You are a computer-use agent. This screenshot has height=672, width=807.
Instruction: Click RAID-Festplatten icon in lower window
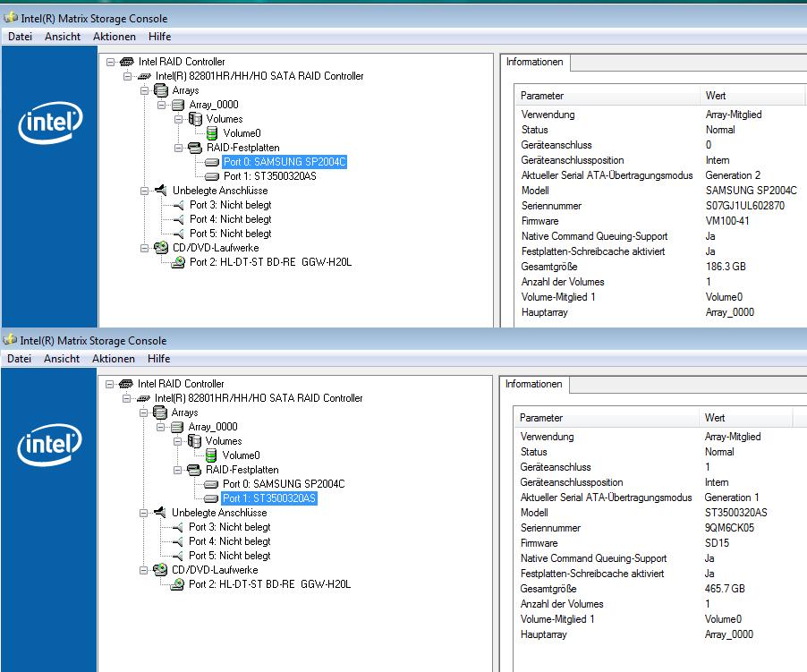click(x=194, y=470)
